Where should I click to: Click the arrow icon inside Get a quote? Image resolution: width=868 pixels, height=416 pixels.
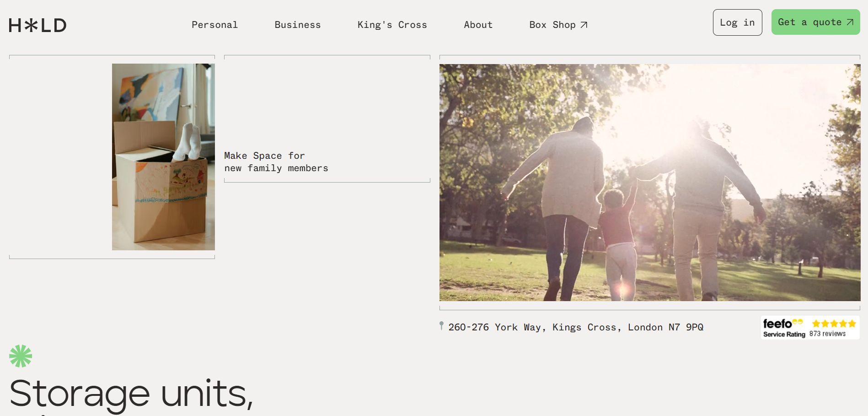pos(850,22)
